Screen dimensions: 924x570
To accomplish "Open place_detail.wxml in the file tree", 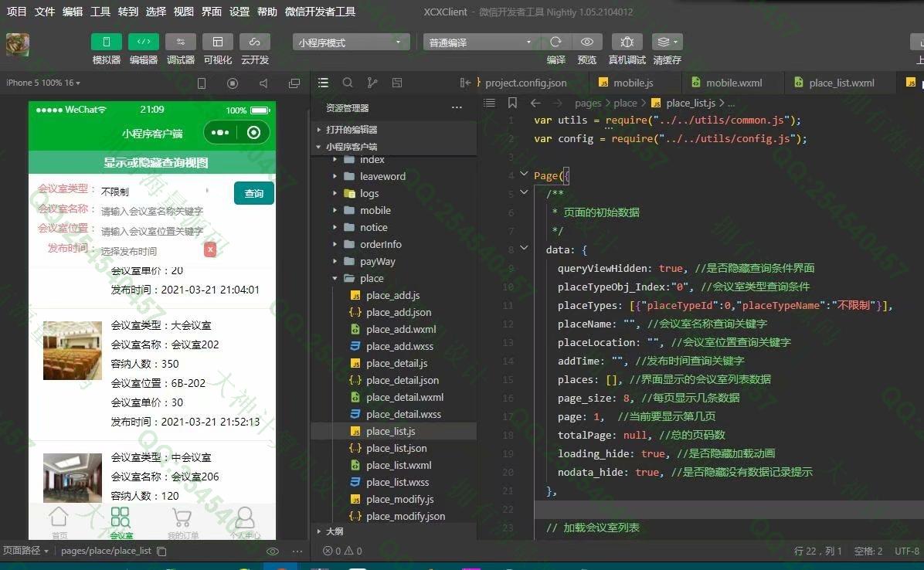I will (404, 398).
